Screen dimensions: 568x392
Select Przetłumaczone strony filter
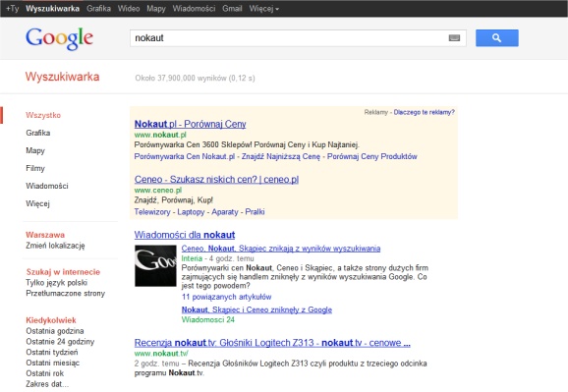coord(65,294)
